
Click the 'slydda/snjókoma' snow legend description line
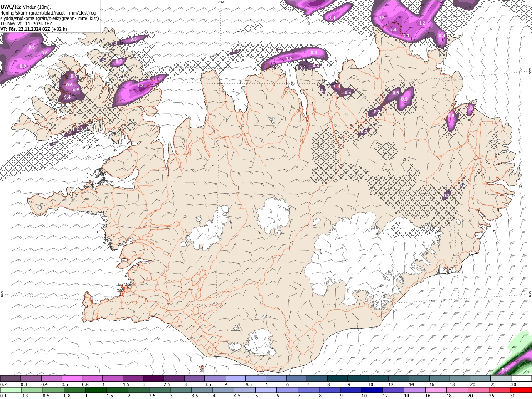click(49, 18)
